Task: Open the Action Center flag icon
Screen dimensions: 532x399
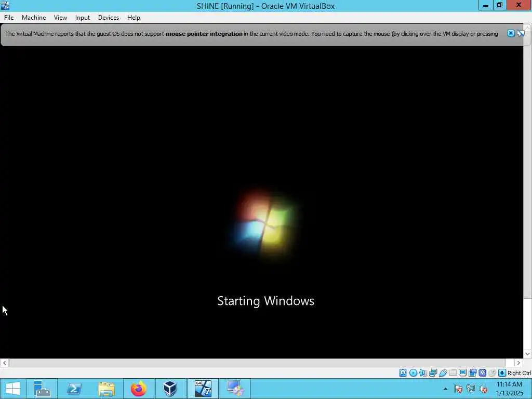Action: (458, 389)
